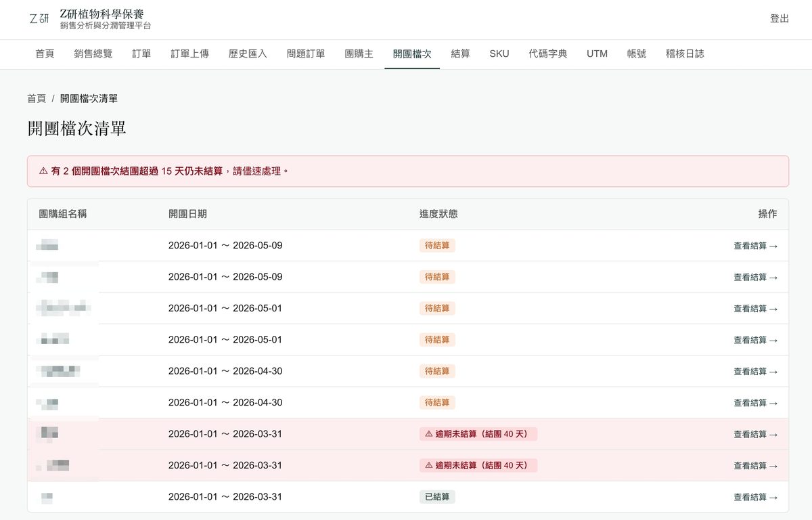This screenshot has height=520, width=812.
Task: Click 待結算 badge in second 2026-04-30 row
Action: pyautogui.click(x=437, y=403)
